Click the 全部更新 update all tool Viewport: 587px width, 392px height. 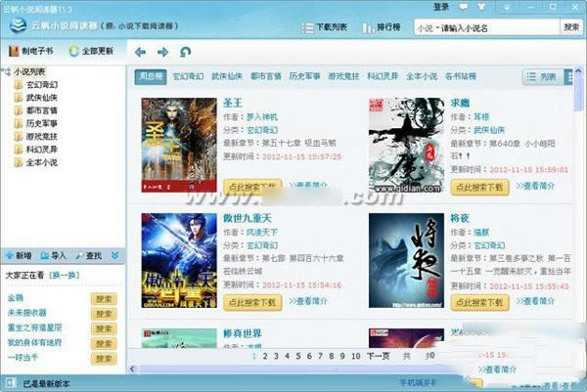pyautogui.click(x=91, y=51)
